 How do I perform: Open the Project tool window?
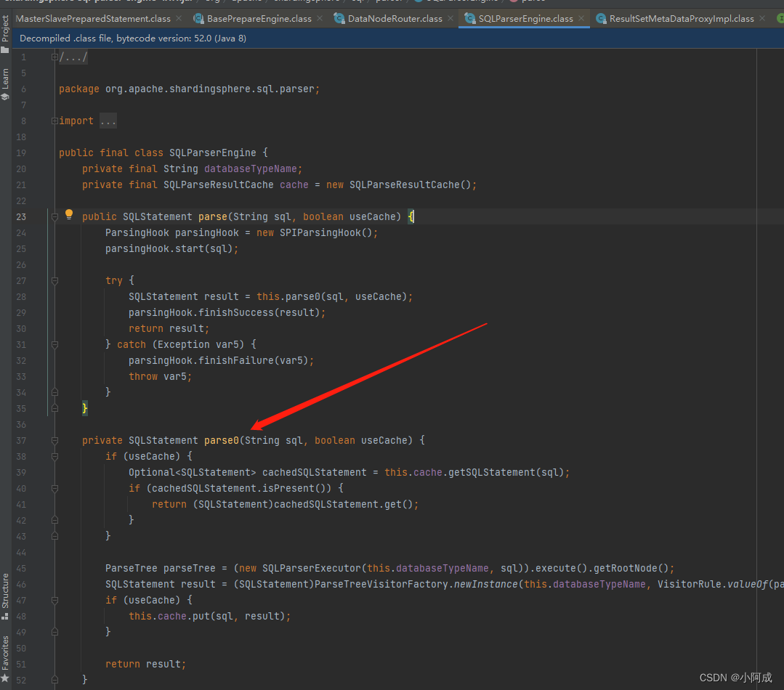point(6,28)
